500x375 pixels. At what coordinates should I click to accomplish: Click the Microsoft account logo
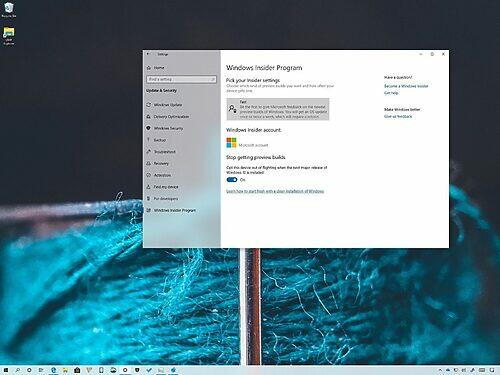click(231, 143)
